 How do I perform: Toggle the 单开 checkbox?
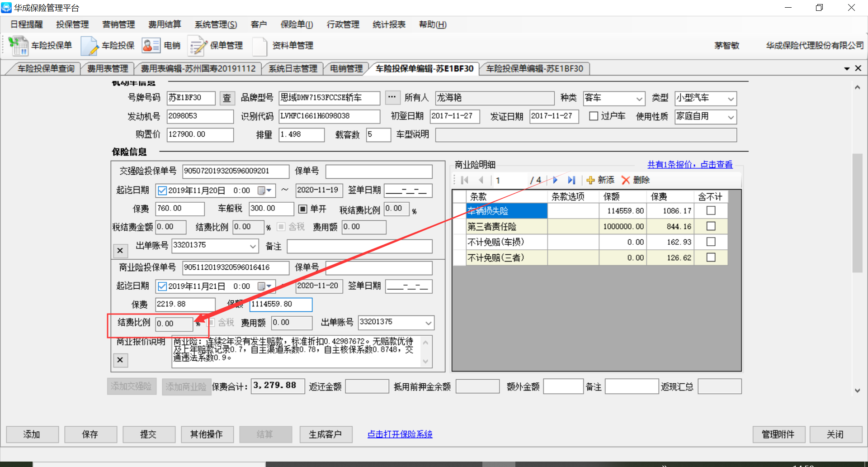pos(303,209)
